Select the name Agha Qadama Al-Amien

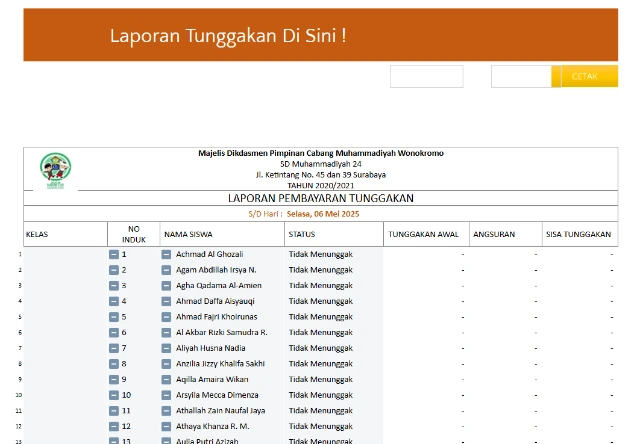point(219,286)
